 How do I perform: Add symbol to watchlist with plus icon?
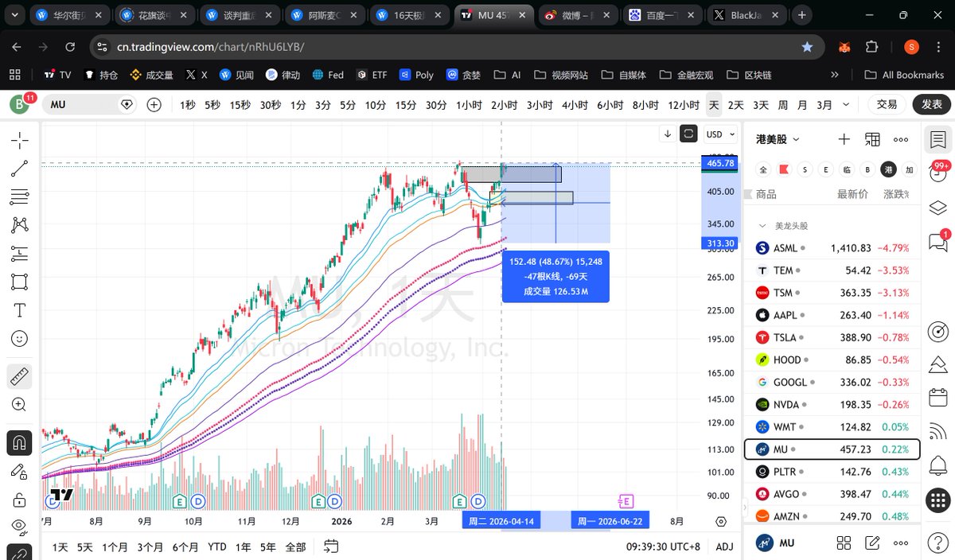click(844, 139)
